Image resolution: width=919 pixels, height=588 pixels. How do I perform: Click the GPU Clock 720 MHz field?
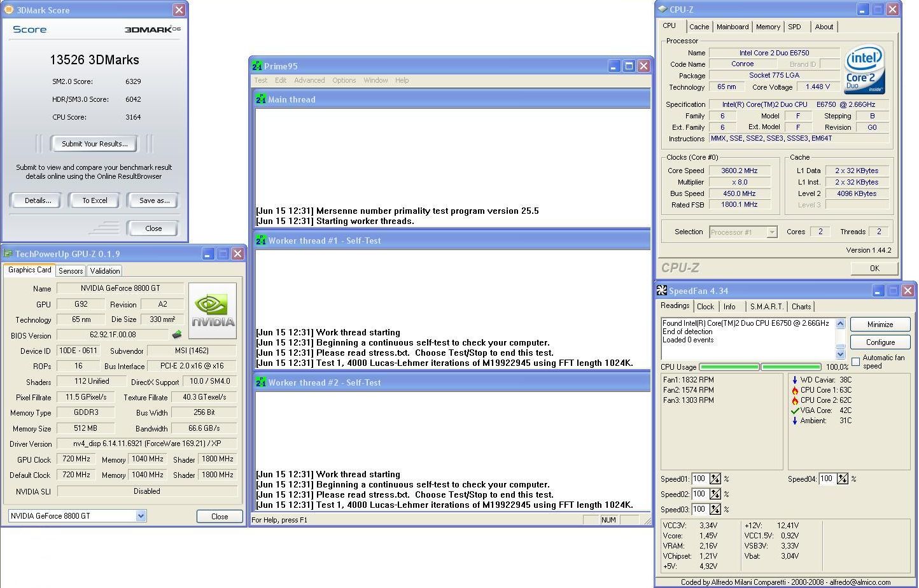pyautogui.click(x=76, y=459)
